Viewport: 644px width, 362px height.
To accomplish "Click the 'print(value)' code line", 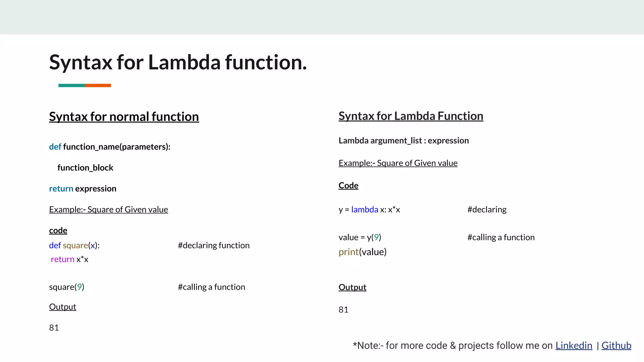I will tap(363, 252).
